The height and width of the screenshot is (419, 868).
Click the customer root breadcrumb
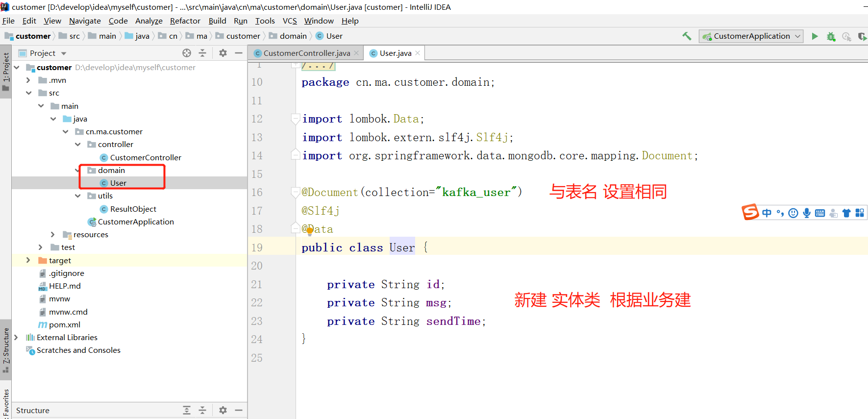tap(27, 36)
